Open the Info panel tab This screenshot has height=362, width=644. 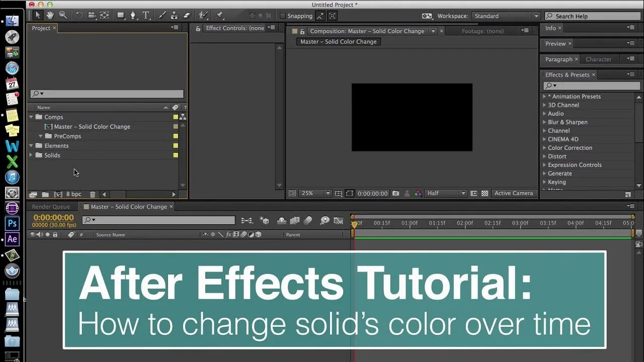point(550,28)
